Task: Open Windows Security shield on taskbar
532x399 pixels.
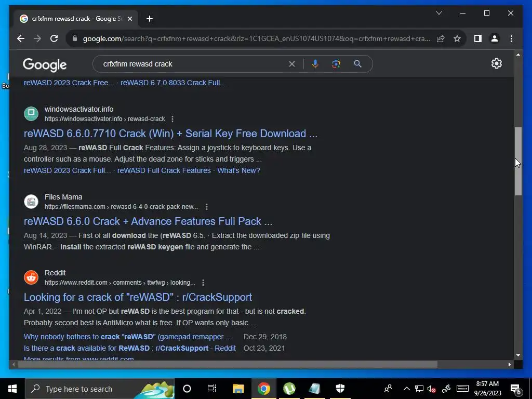Action: pos(340,389)
